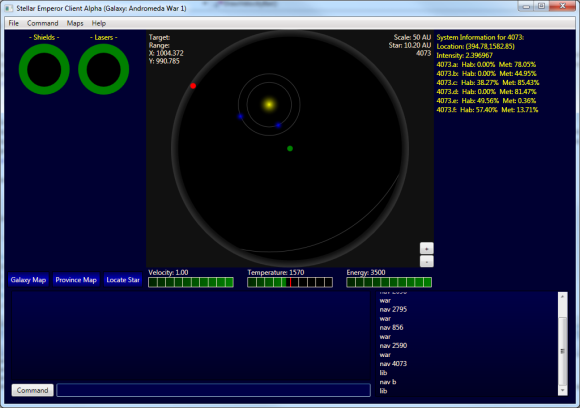The image size is (580, 408).
Task: Open the Province Map
Action: pyautogui.click(x=76, y=280)
